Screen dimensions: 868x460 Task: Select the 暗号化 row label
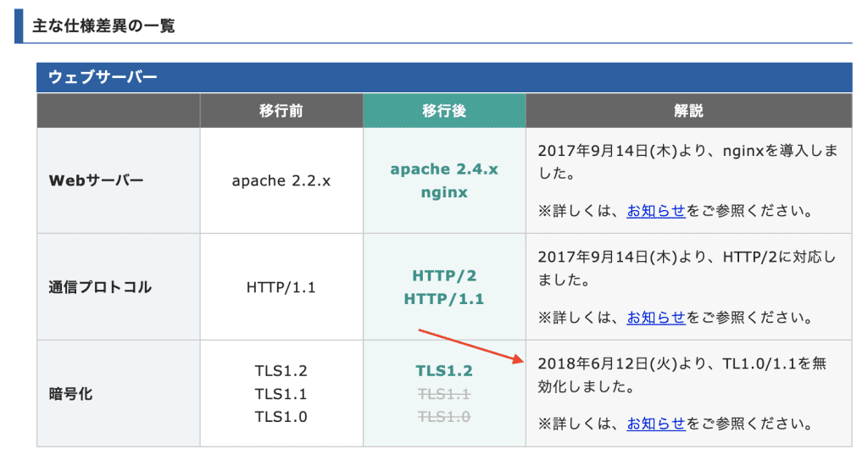pyautogui.click(x=69, y=394)
